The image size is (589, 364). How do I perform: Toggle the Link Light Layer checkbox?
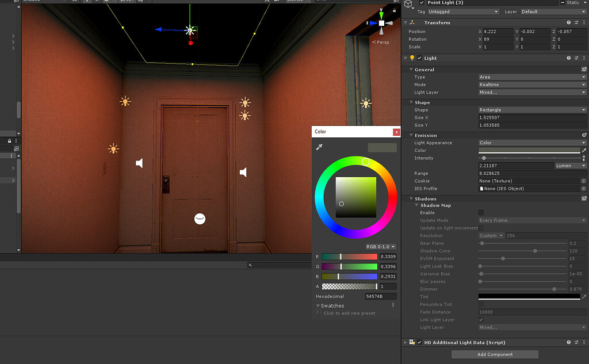(x=481, y=320)
